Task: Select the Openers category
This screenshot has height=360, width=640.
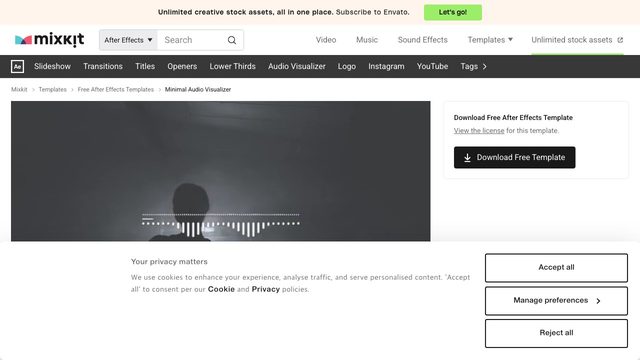Action: click(182, 67)
